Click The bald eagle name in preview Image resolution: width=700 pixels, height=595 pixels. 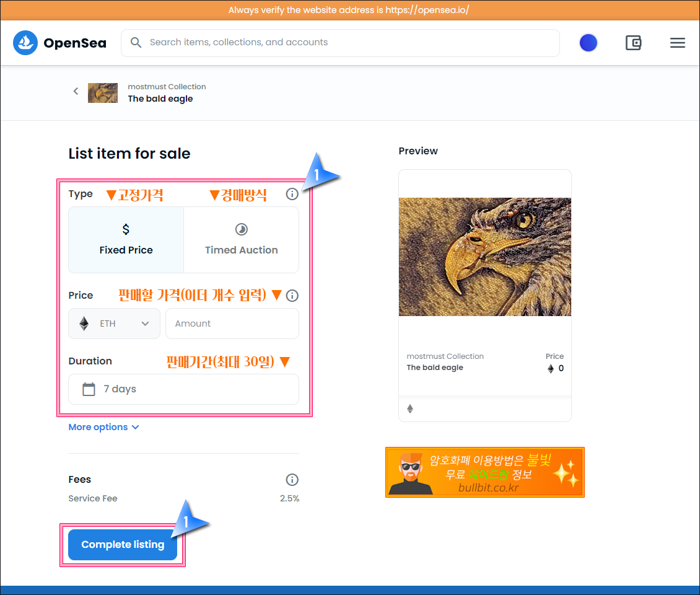[435, 367]
